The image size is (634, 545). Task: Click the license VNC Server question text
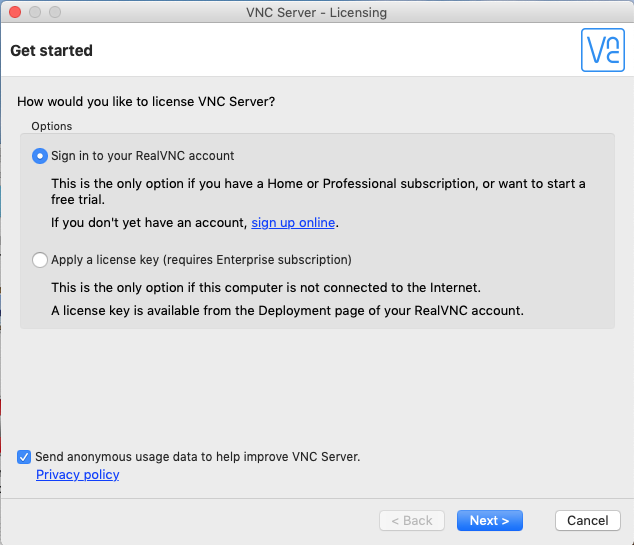point(146,102)
